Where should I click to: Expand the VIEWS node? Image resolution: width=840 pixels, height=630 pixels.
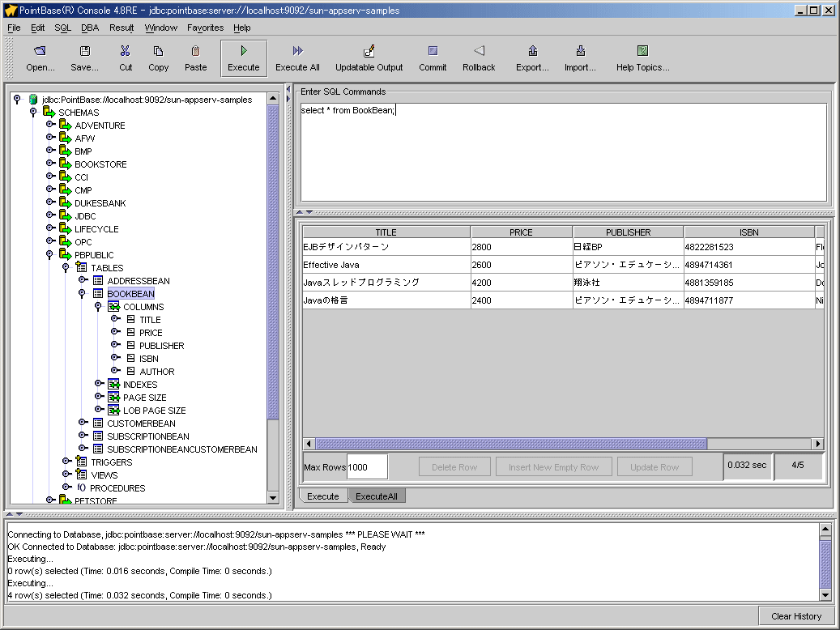pos(66,474)
